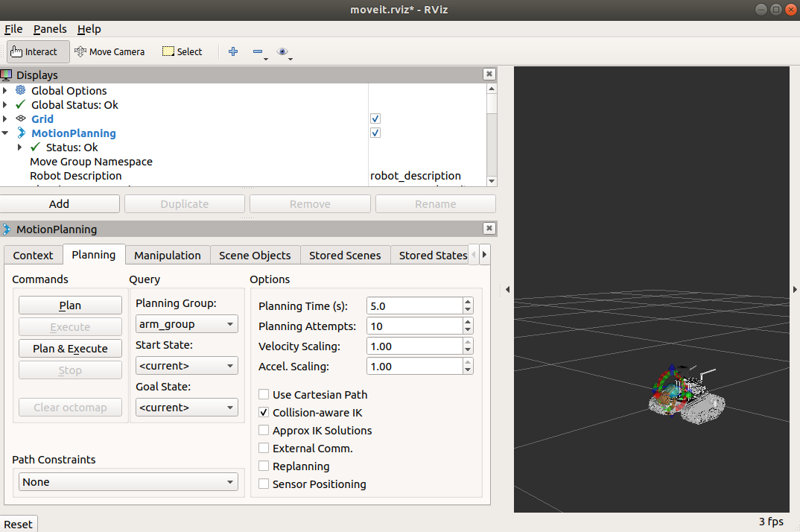Click the Displays panel monitor icon
This screenshot has width=800, height=532.
click(x=6, y=75)
